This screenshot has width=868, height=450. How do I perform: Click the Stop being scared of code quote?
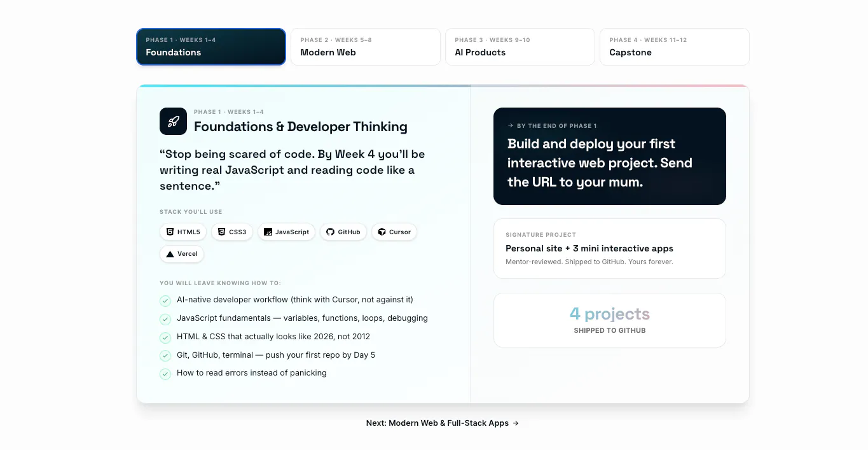(293, 170)
